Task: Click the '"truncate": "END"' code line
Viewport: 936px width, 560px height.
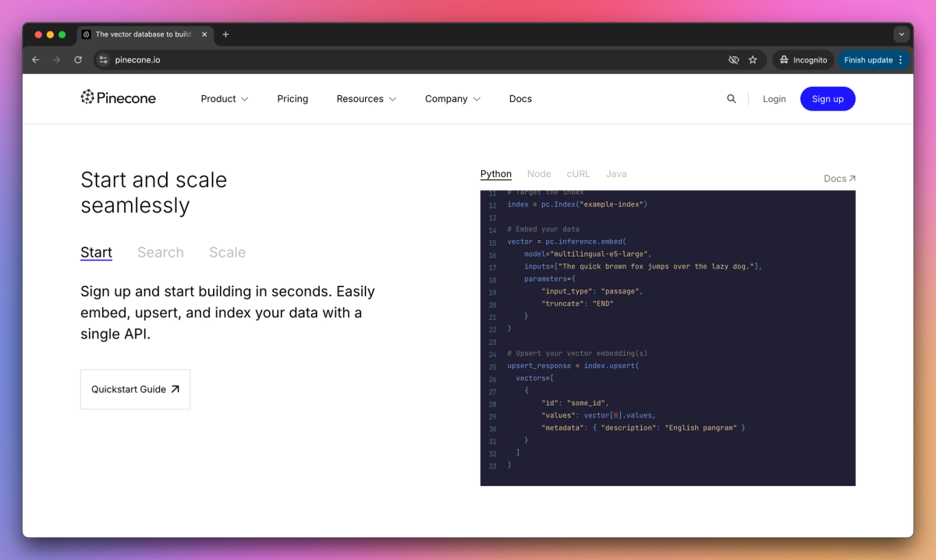Action: click(577, 303)
